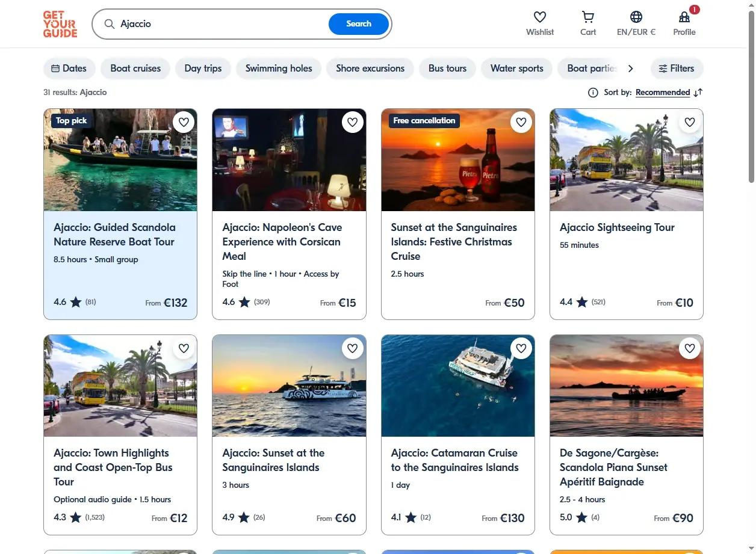Click the From €60 price
This screenshot has width=756, height=554.
[336, 518]
